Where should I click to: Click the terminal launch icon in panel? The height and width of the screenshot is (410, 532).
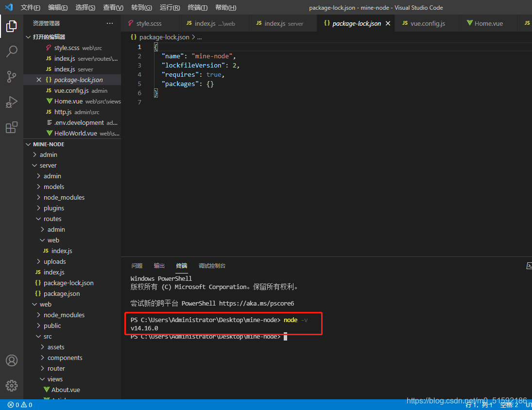pyautogui.click(x=529, y=266)
